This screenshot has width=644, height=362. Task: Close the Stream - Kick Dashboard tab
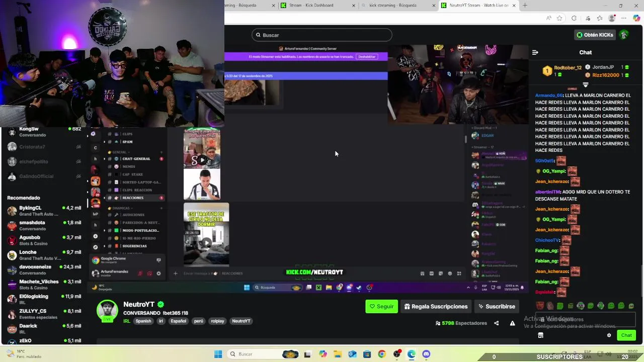click(x=354, y=6)
